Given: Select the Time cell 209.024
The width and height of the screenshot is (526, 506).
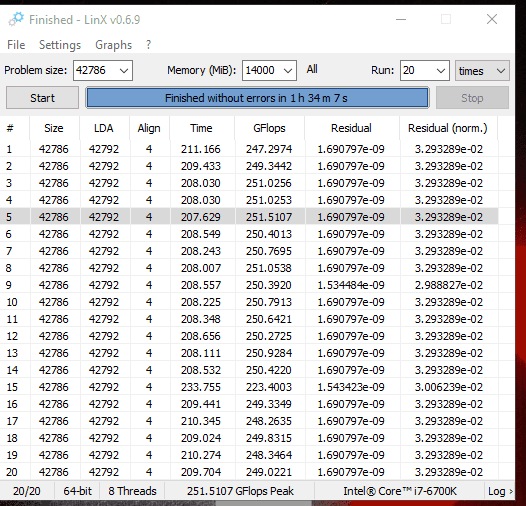Looking at the screenshot, I should 201,438.
